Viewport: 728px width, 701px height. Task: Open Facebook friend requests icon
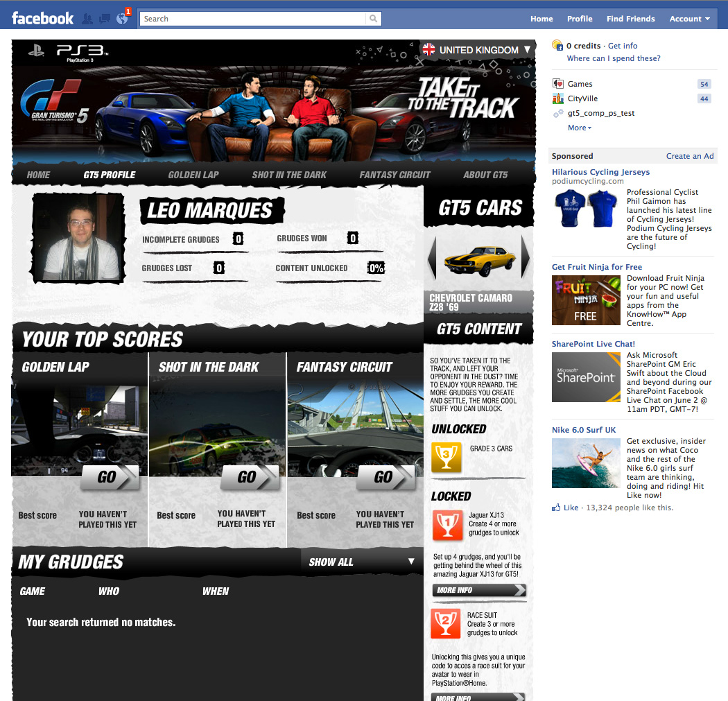[x=87, y=19]
